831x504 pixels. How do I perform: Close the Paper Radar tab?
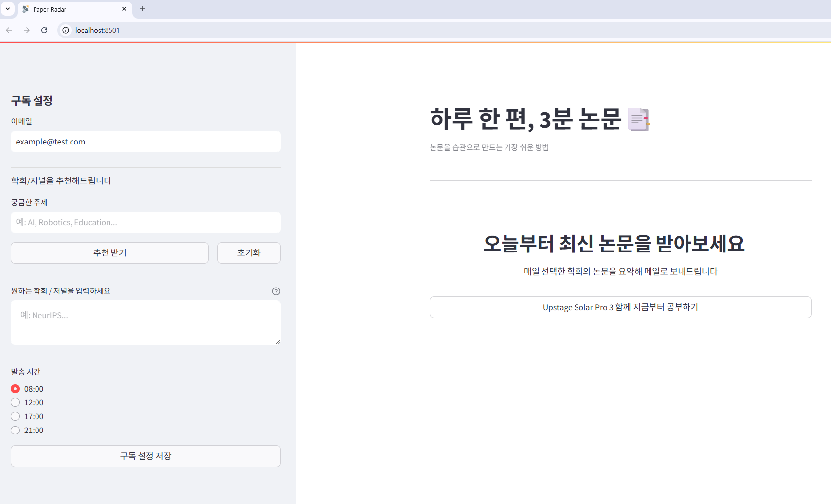click(124, 9)
